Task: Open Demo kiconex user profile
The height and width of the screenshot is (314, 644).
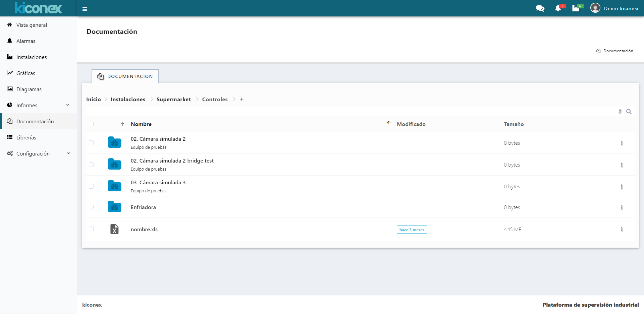Action: 614,8
